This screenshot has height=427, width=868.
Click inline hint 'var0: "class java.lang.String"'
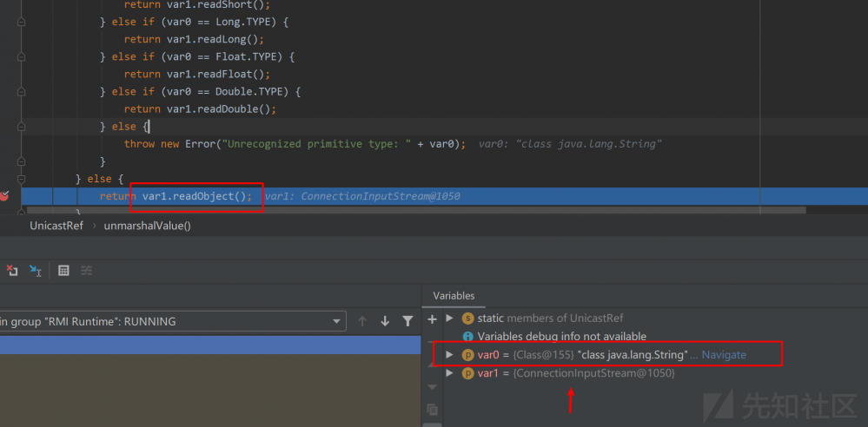point(570,144)
